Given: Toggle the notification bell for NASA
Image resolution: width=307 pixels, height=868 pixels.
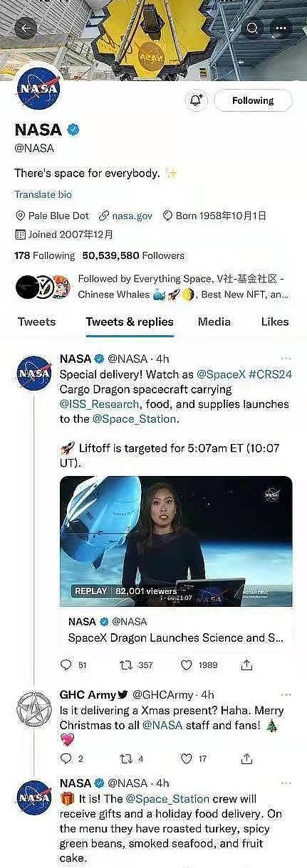Looking at the screenshot, I should coord(196,101).
